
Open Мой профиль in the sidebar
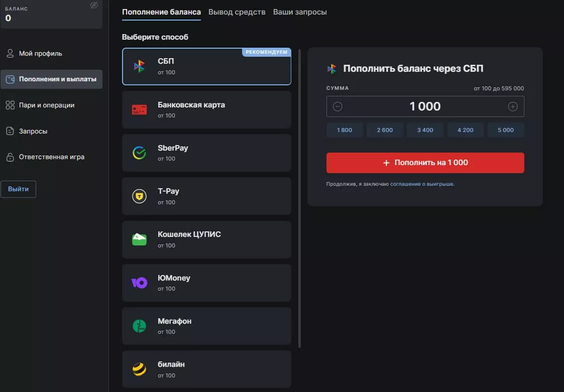40,53
